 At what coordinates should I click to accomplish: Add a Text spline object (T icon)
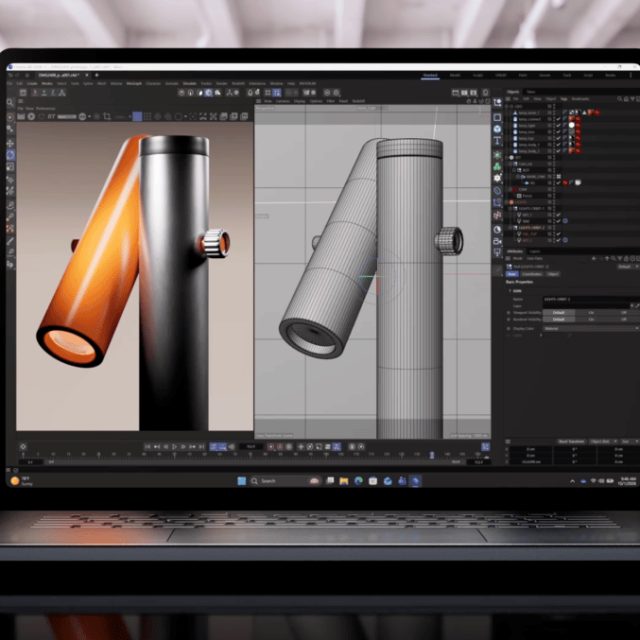tap(497, 141)
